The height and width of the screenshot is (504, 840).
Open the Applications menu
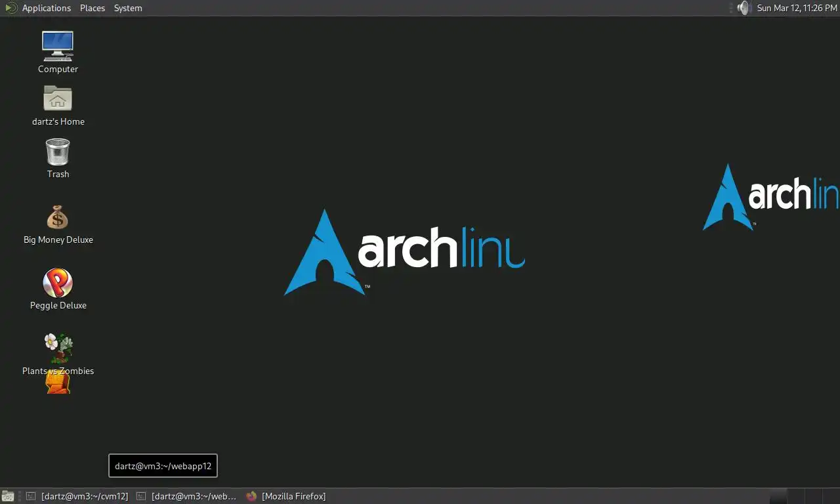point(46,8)
